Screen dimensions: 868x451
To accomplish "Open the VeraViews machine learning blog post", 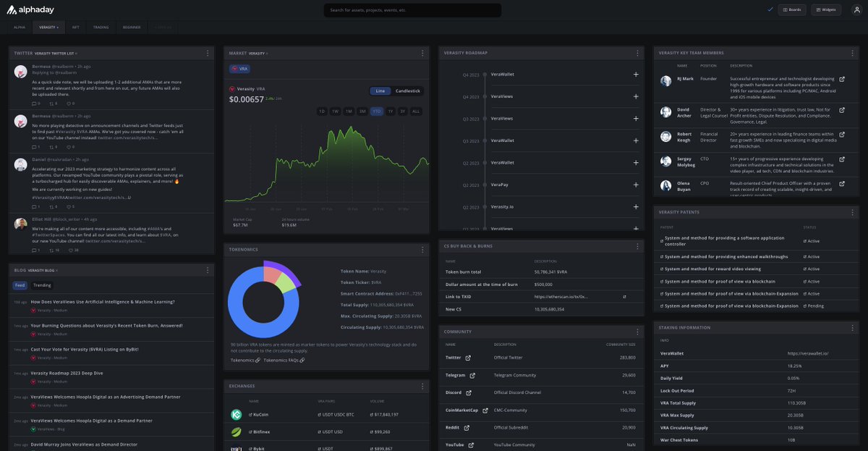I will coord(102,302).
